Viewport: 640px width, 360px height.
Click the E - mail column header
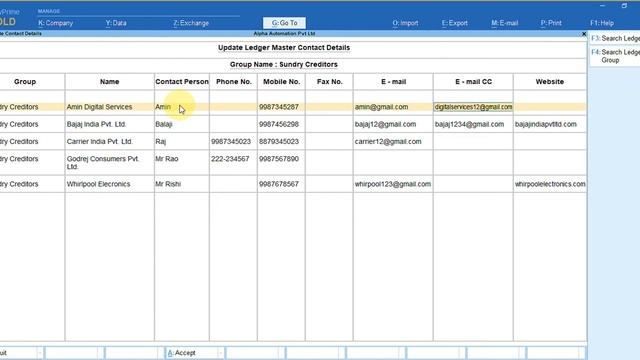click(393, 82)
